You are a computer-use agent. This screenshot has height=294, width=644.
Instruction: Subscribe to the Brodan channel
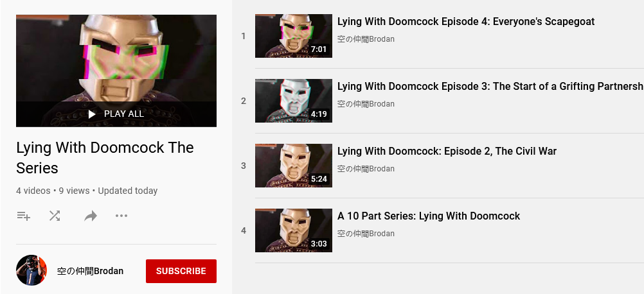click(x=181, y=271)
